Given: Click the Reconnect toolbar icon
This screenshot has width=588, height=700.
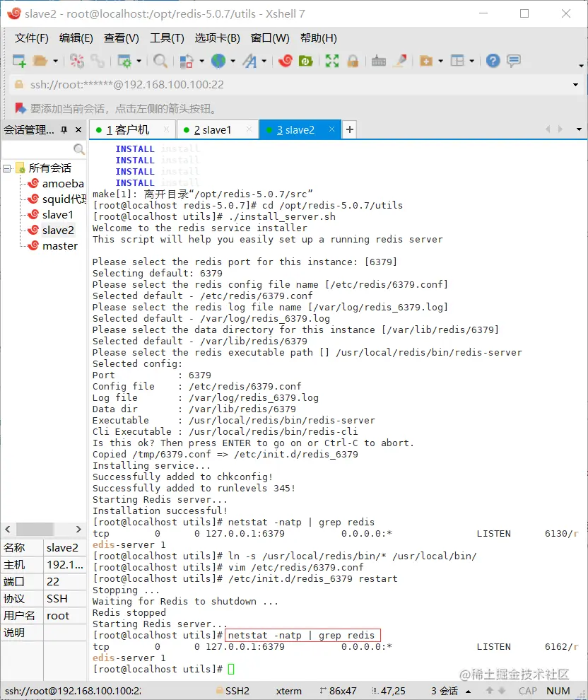Looking at the screenshot, I should pos(98,61).
